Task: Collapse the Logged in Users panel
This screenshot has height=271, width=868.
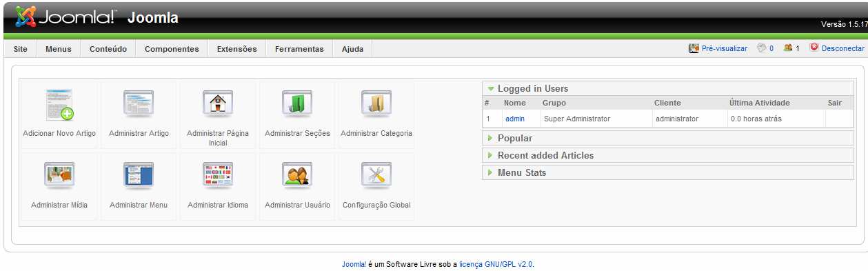Action: 668,88
